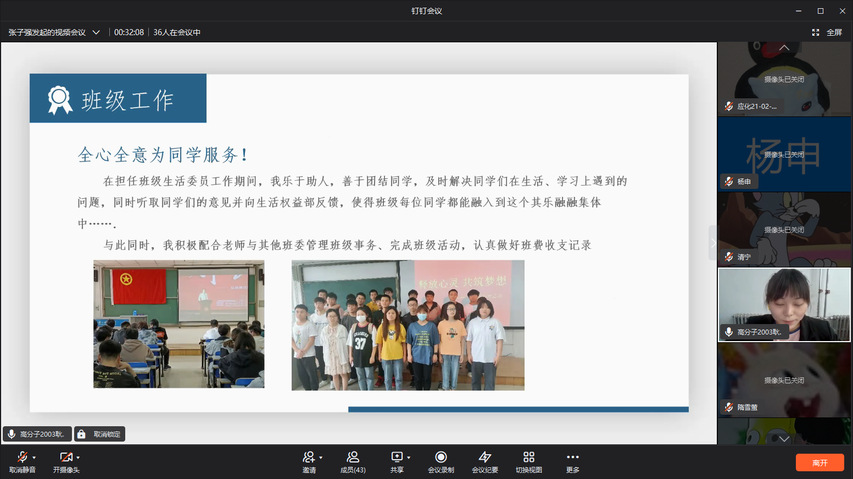Open 会议纪要 meeting minutes

485,457
